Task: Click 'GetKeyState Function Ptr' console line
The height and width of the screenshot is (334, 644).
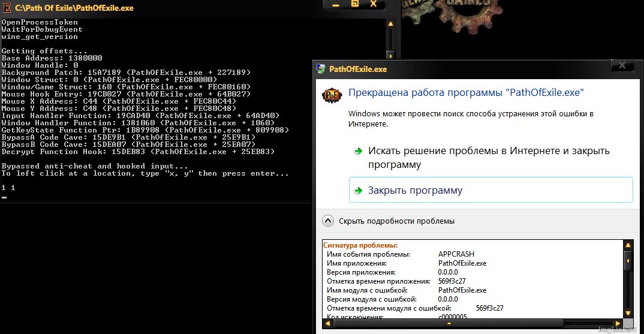Action: point(145,130)
